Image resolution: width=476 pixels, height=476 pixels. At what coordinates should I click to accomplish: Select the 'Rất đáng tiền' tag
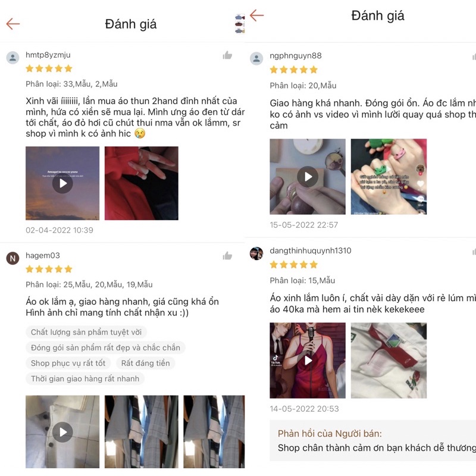point(145,363)
